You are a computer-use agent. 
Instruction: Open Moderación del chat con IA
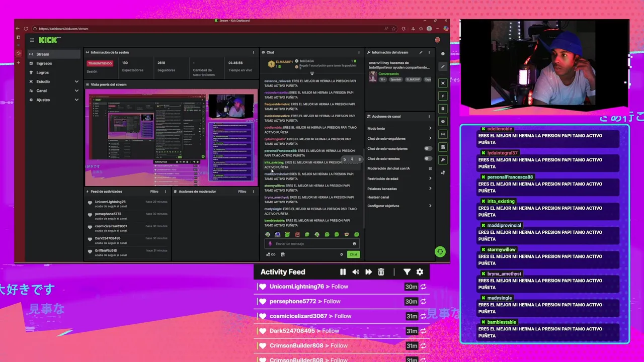(399, 168)
